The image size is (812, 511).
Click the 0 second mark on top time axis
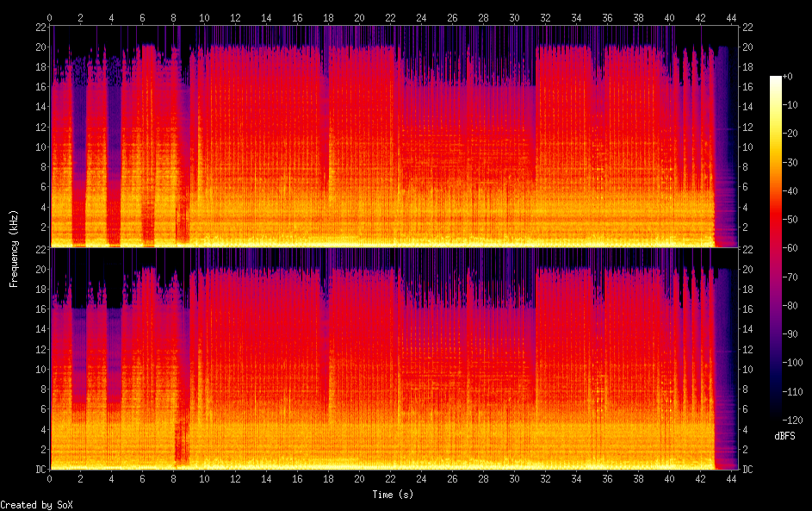pyautogui.click(x=50, y=17)
